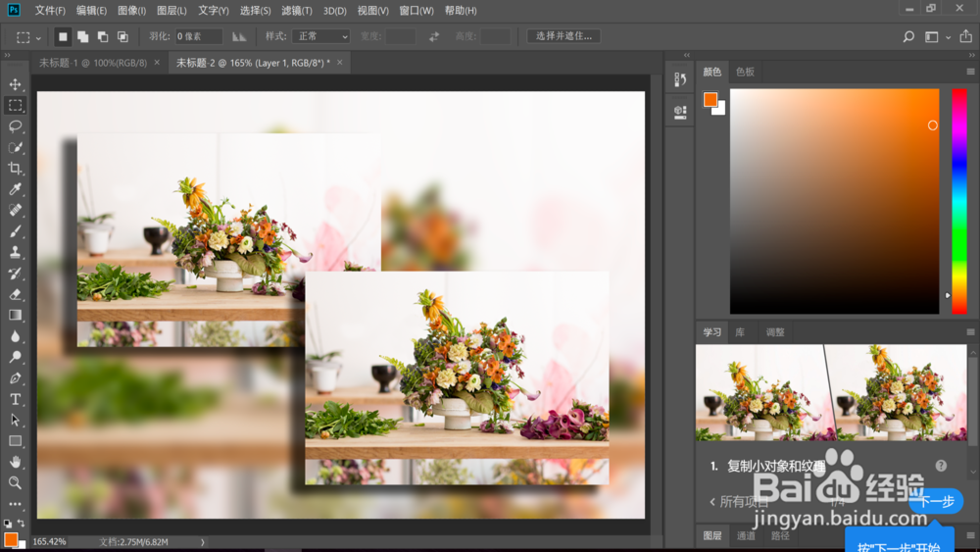Open the 窗口(W) menu
Viewport: 980px width, 552px height.
click(416, 11)
